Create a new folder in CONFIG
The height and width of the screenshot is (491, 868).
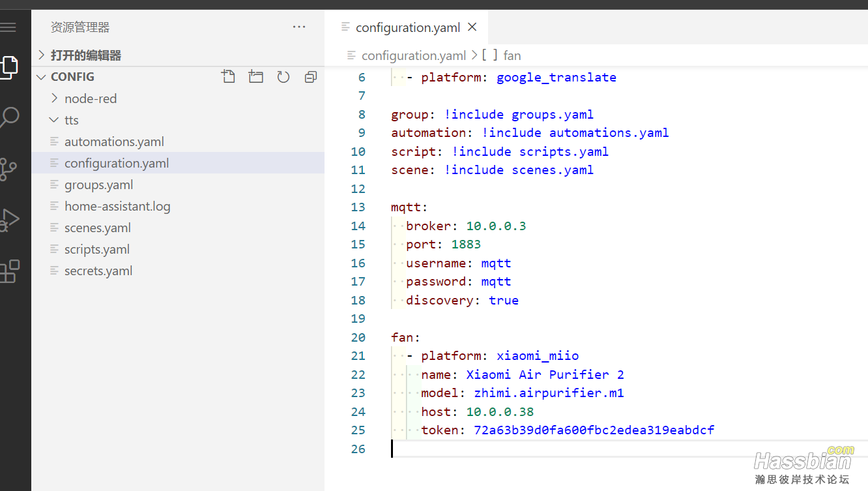pos(256,77)
